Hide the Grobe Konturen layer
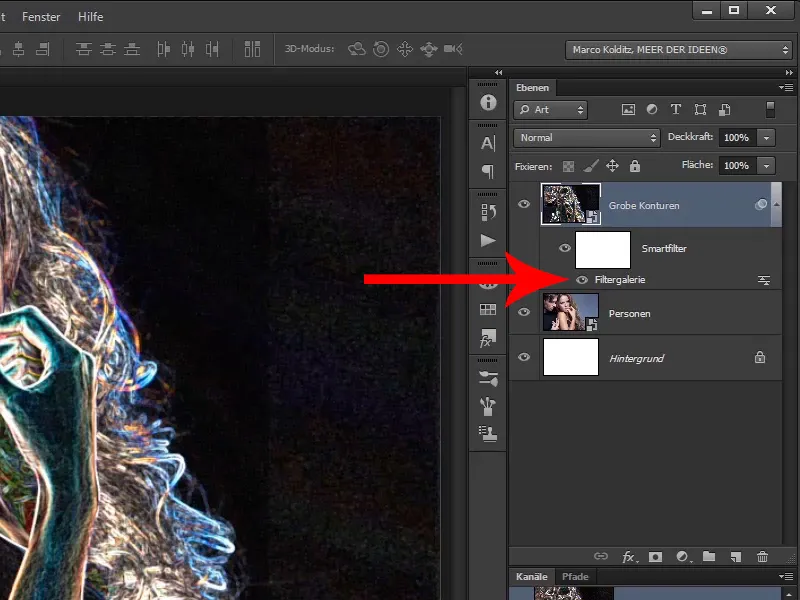This screenshot has width=800, height=600. pyautogui.click(x=524, y=205)
